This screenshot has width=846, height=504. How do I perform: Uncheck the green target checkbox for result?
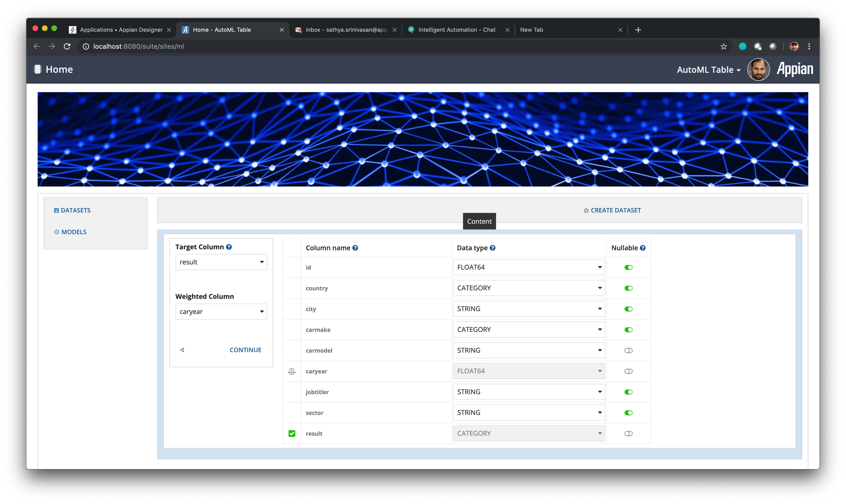pyautogui.click(x=291, y=434)
